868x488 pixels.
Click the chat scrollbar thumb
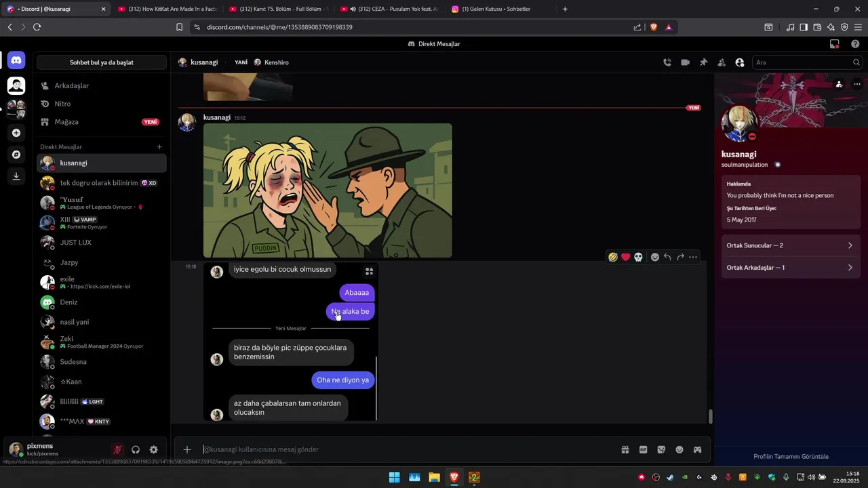711,417
